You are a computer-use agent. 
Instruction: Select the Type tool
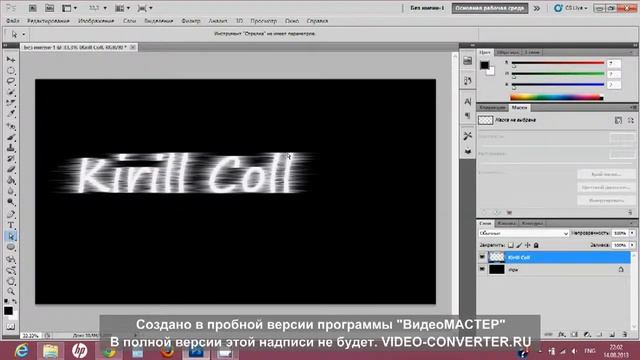(x=11, y=225)
